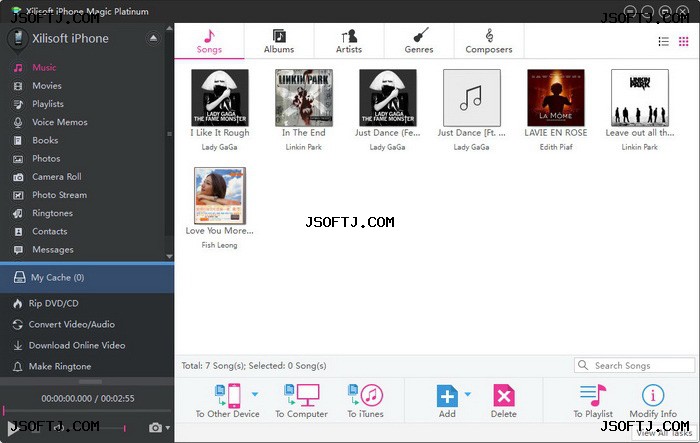Open the Add dropdown arrow
This screenshot has height=443, width=700.
coord(467,394)
